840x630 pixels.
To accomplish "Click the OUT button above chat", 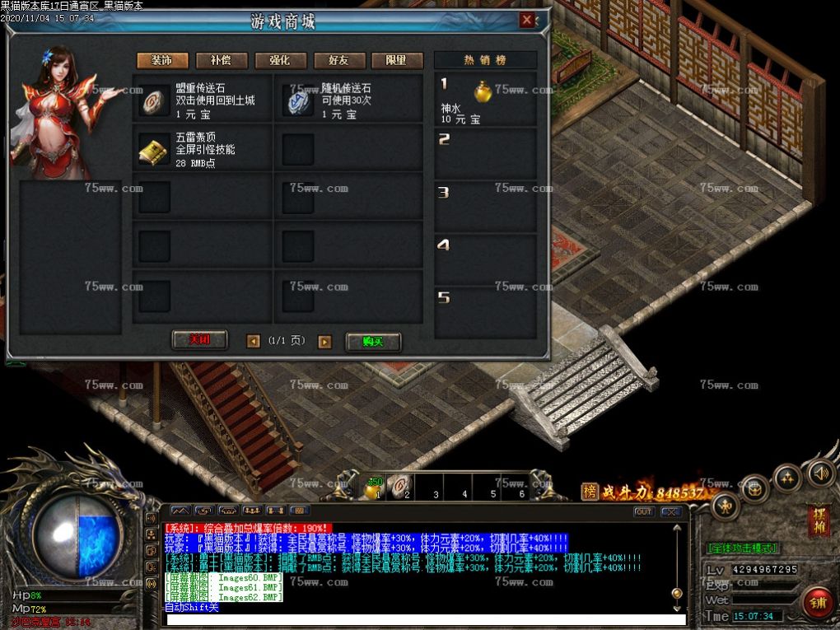I will pyautogui.click(x=643, y=511).
